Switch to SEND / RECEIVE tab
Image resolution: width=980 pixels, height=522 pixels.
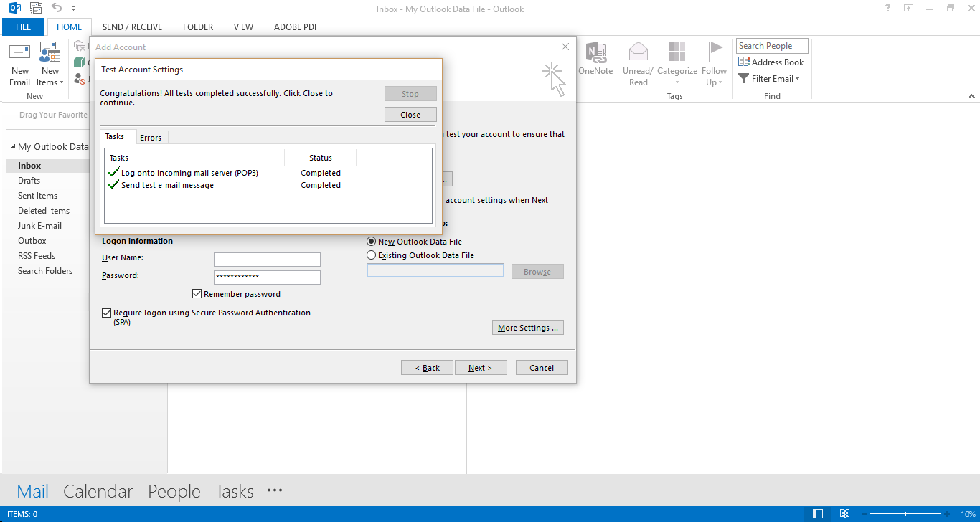(132, 27)
